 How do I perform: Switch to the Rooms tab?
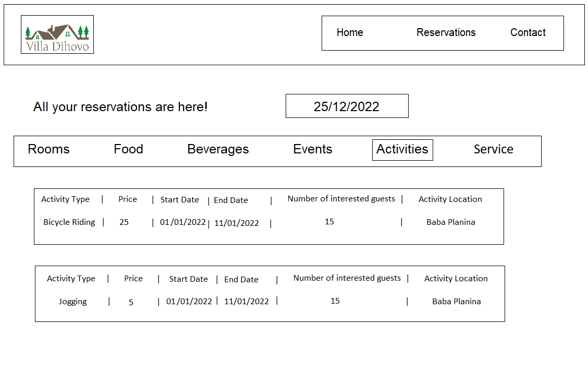coord(48,149)
